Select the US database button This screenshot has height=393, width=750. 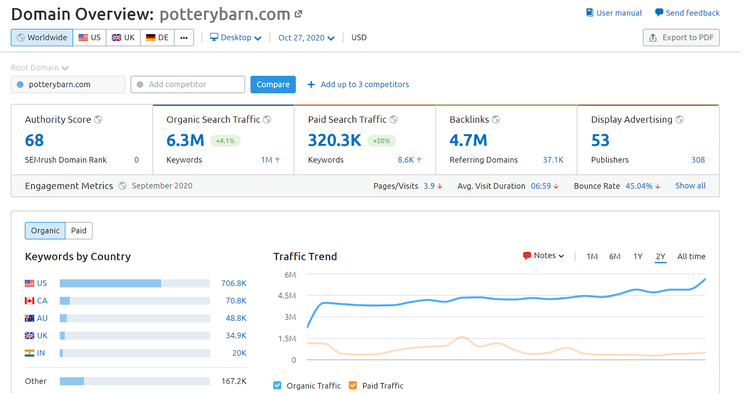click(x=89, y=37)
